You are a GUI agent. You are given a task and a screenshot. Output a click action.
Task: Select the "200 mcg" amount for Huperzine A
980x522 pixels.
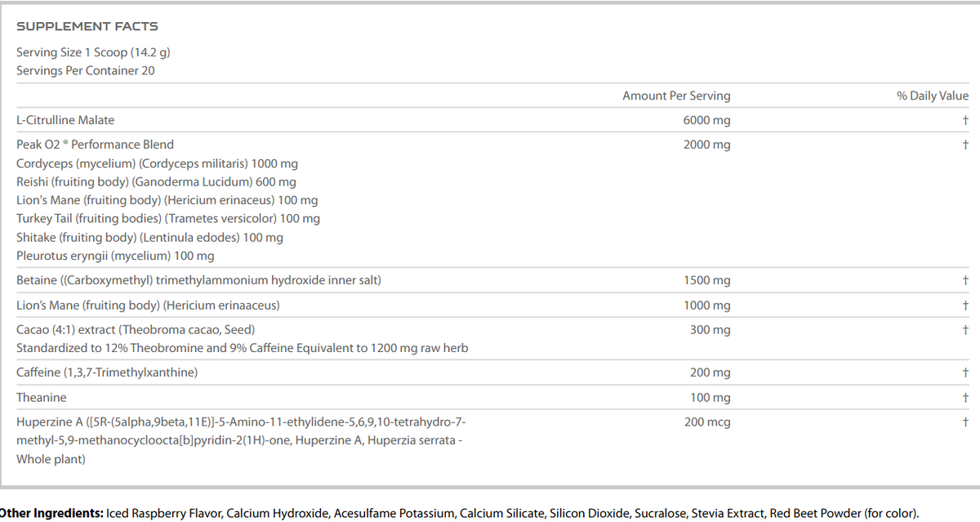708,422
